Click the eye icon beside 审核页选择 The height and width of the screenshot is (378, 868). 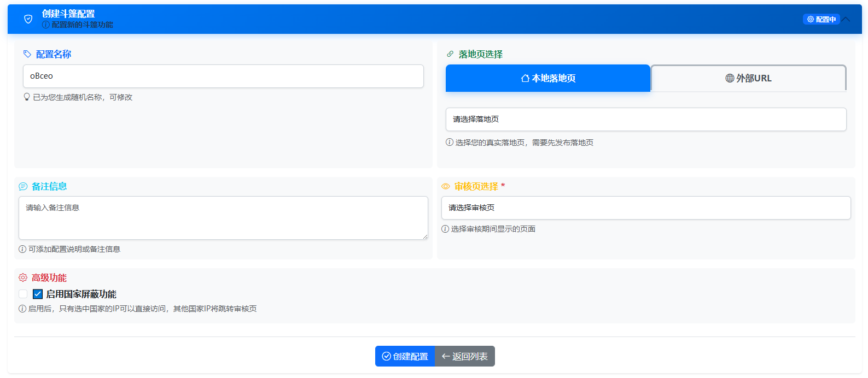[x=446, y=186]
